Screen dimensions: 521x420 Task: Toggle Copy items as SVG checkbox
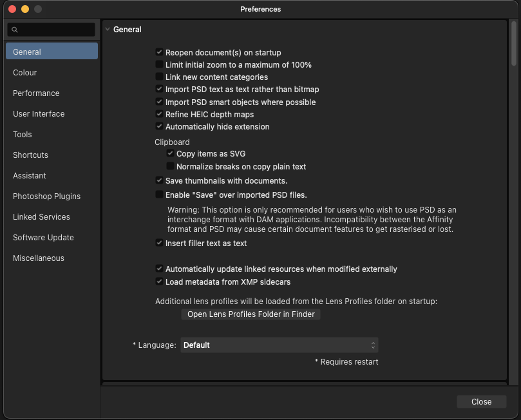170,153
